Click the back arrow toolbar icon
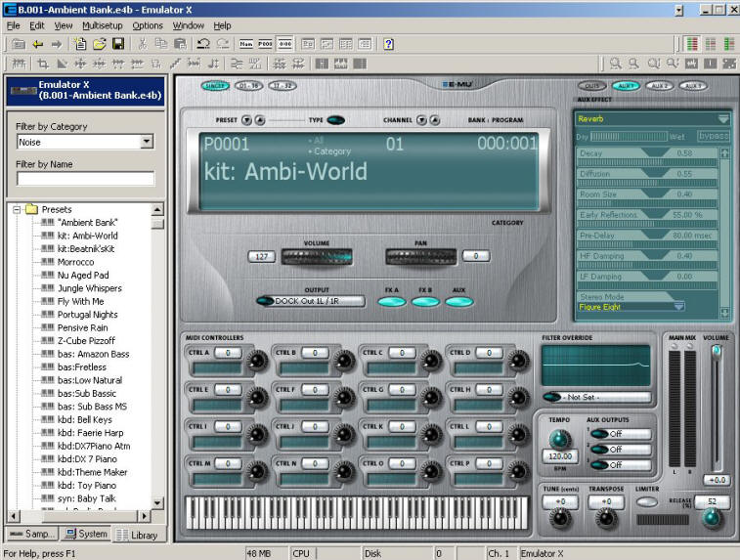This screenshot has height=560, width=740. (38, 44)
